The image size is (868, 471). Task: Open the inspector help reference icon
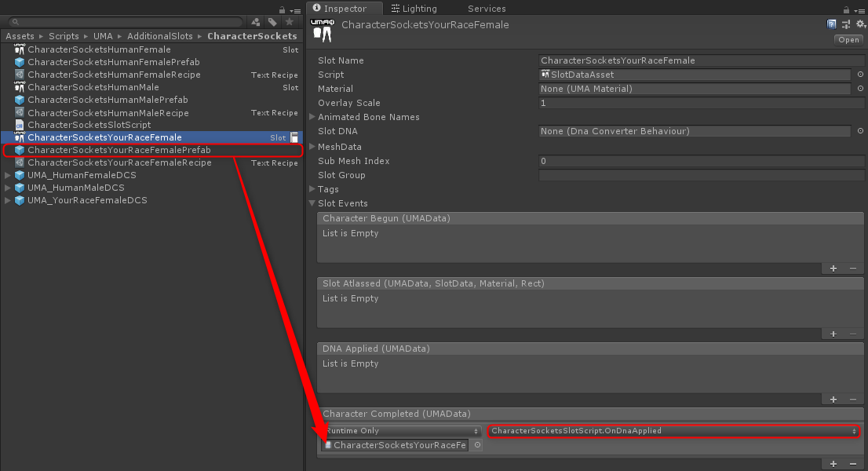[832, 24]
